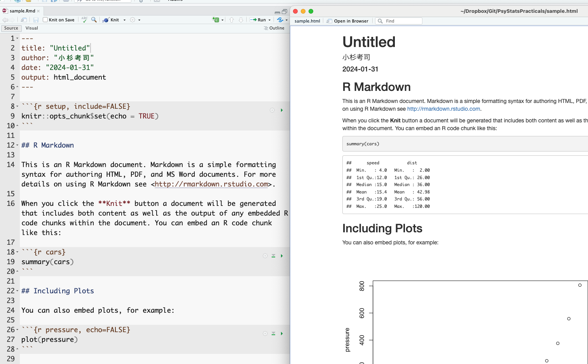Screen dimensions: 588x364
Task: Click "summary(cars)" on editor line 19
Action: coord(47,262)
